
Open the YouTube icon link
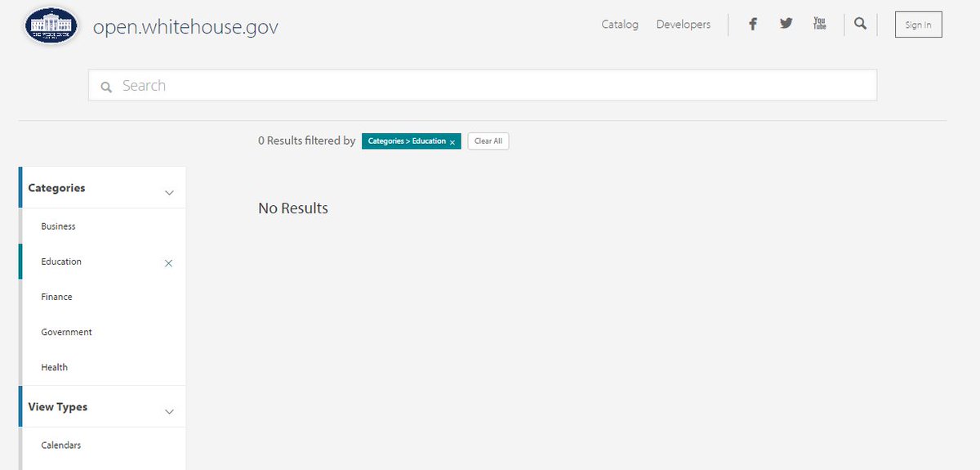(820, 24)
